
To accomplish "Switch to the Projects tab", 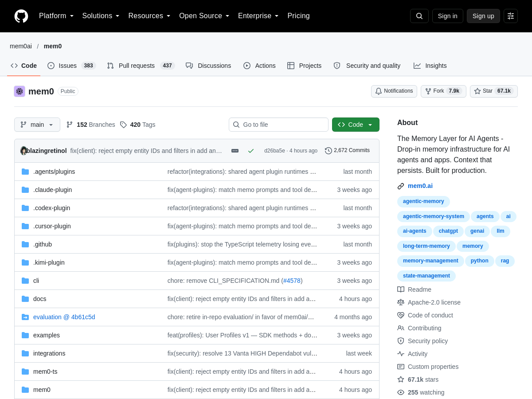I will click(304, 66).
